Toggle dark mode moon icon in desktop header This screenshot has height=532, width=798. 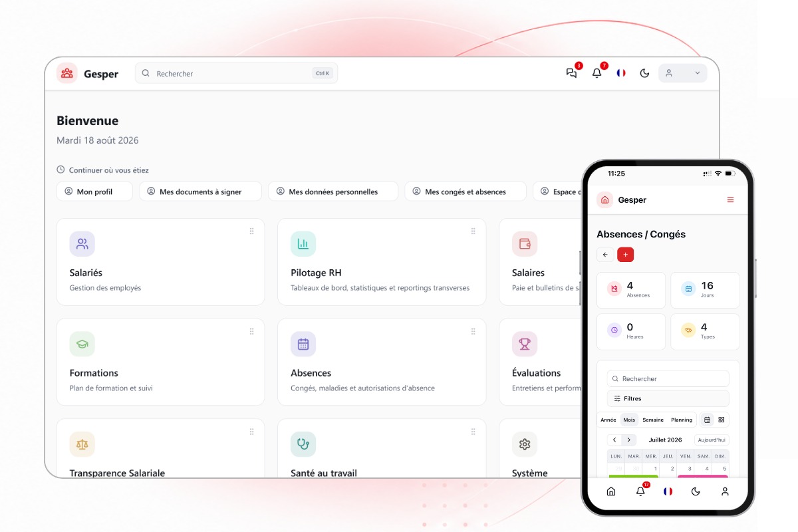coord(644,73)
